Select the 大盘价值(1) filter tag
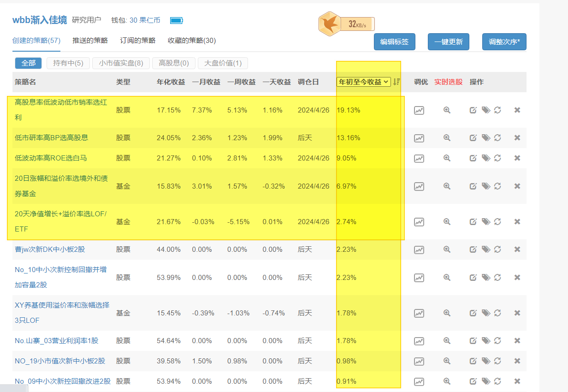568x392 pixels. (x=223, y=63)
